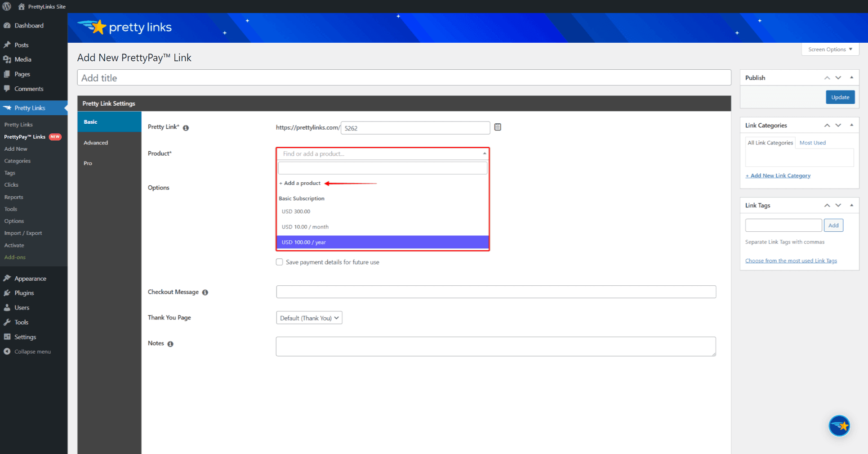The image size is (868, 454).
Task: Enable Save payment details for future use
Action: click(x=279, y=262)
